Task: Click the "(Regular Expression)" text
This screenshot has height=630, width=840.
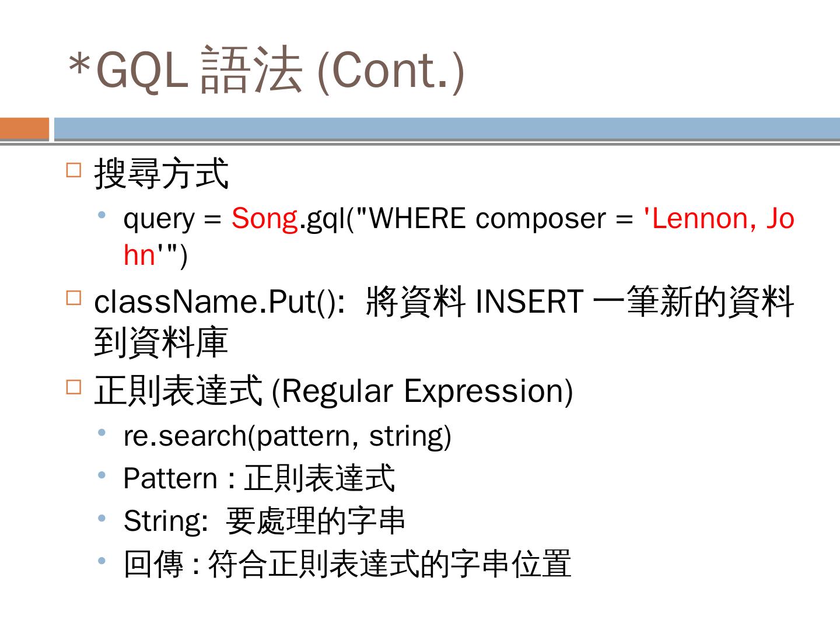Action: pyautogui.click(x=423, y=391)
